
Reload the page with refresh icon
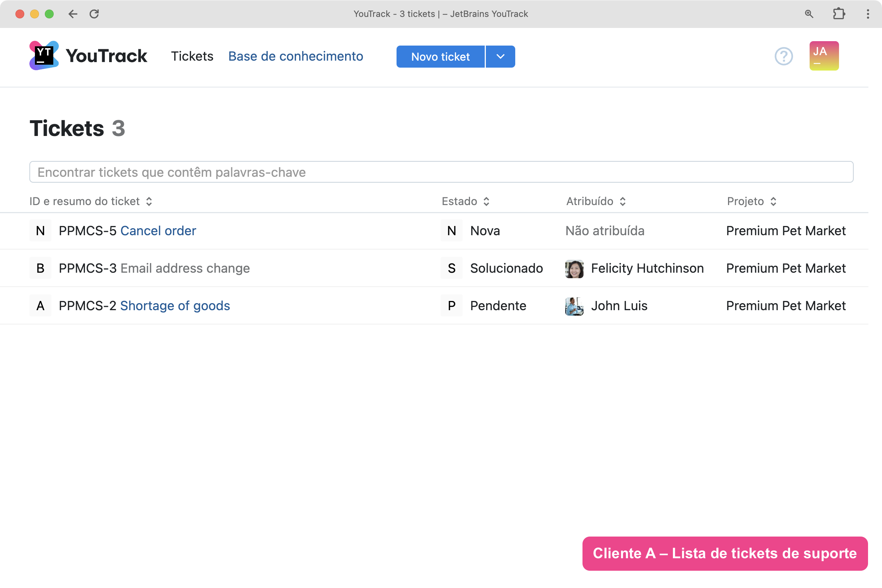point(94,14)
